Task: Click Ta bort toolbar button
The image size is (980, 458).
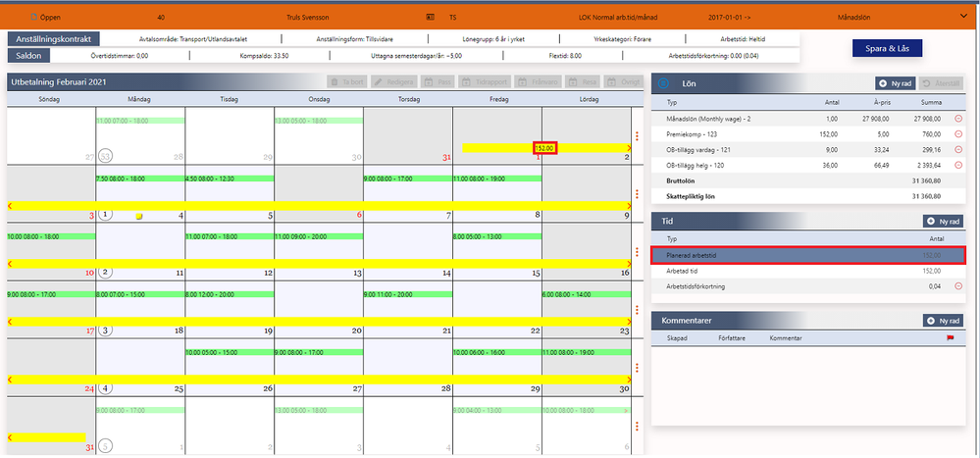Action: [347, 81]
